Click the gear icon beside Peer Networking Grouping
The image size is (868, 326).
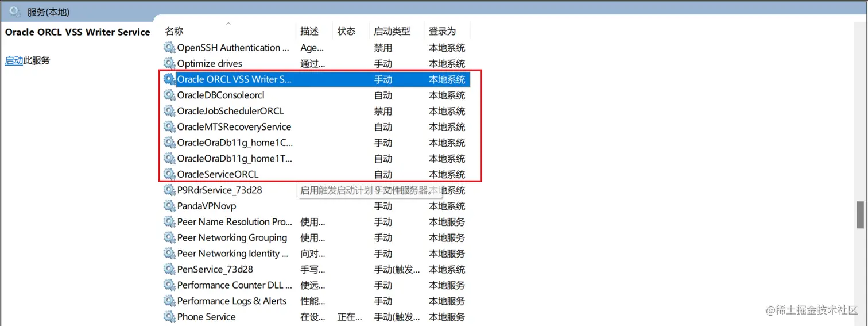point(169,237)
